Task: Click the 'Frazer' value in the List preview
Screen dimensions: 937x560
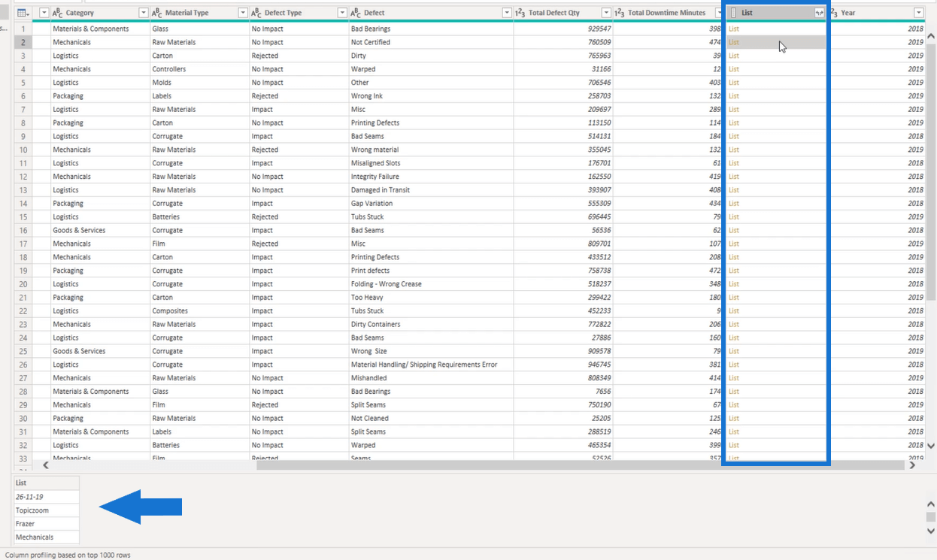Action: (47, 524)
